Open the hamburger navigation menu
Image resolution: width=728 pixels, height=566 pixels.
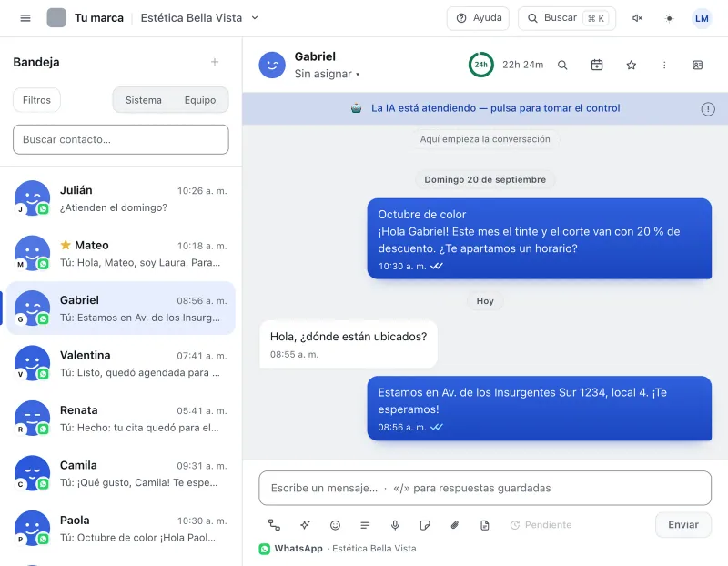coord(25,18)
